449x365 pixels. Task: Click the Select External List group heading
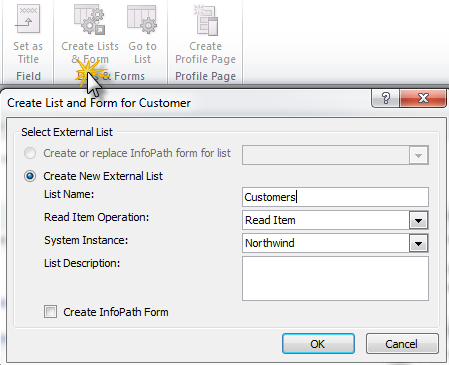click(67, 132)
